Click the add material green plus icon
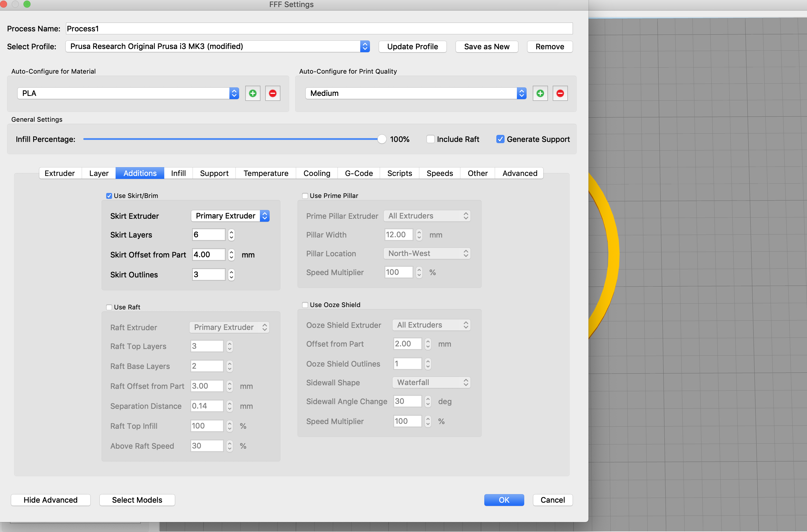Image resolution: width=807 pixels, height=532 pixels. [252, 93]
